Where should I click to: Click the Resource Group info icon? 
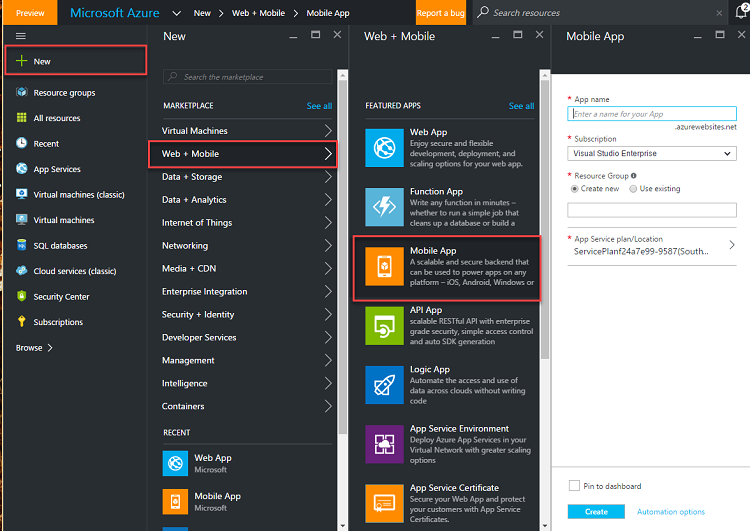coord(634,176)
